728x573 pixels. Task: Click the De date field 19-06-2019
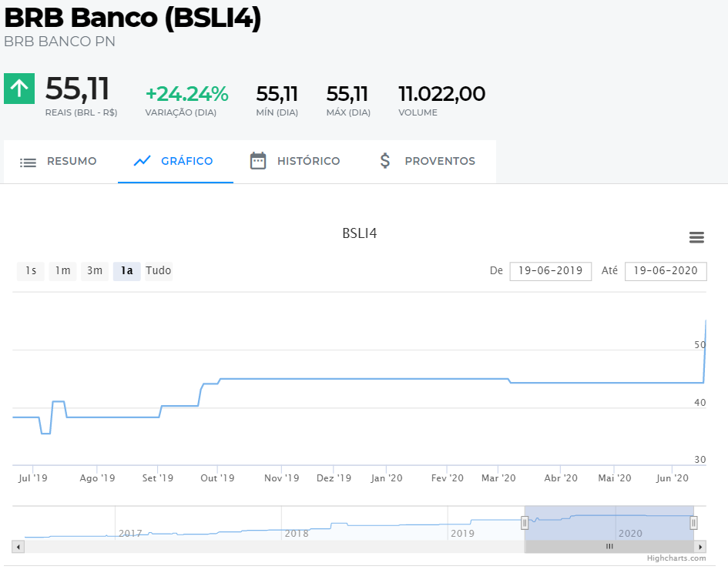pos(551,271)
